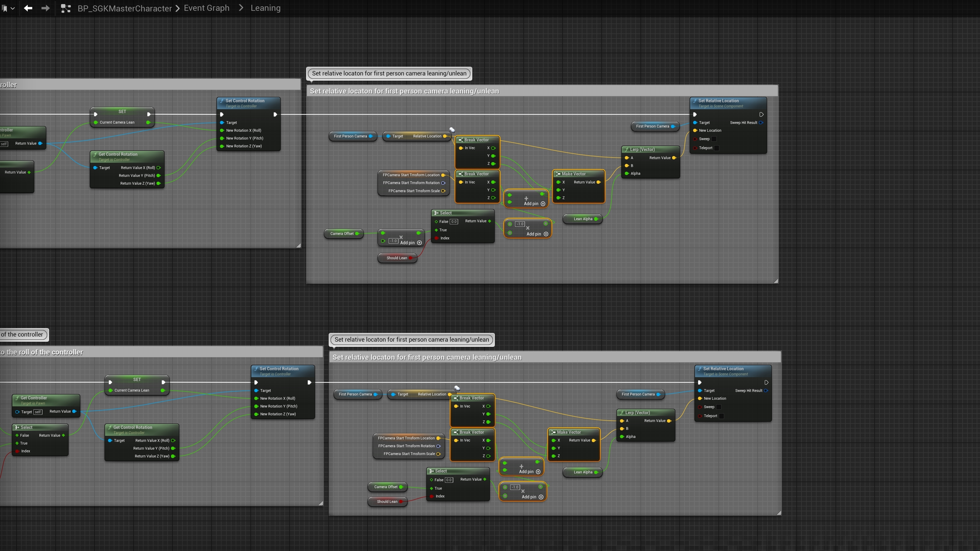
Task: Click False value field on upper Select node
Action: click(x=454, y=222)
